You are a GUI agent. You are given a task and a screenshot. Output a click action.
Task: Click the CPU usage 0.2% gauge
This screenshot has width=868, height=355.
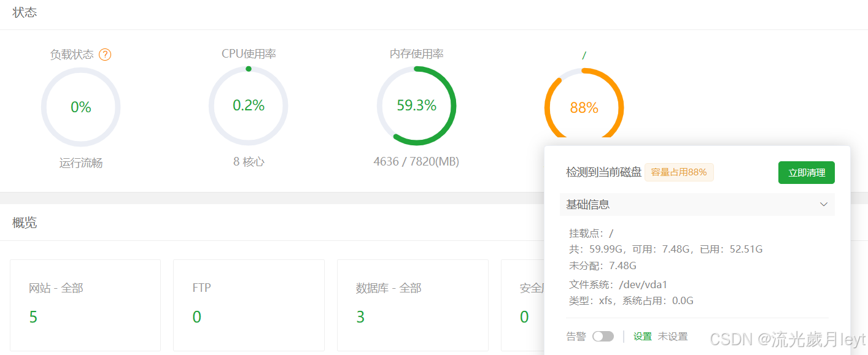(248, 106)
